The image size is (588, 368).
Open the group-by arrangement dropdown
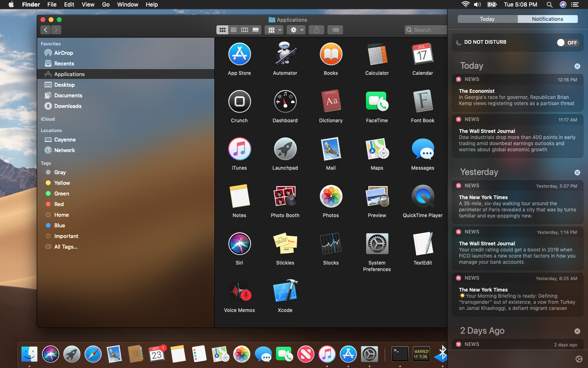[x=274, y=30]
